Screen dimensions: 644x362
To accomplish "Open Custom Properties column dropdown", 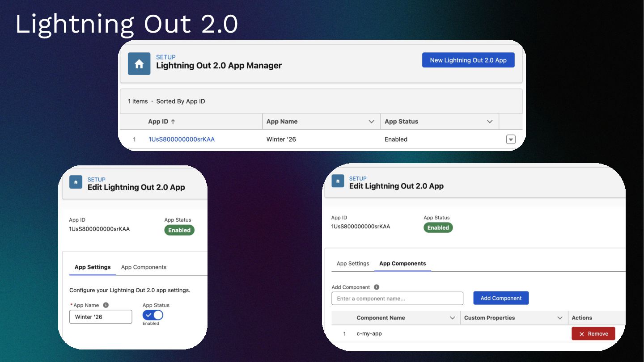I will pyautogui.click(x=560, y=318).
